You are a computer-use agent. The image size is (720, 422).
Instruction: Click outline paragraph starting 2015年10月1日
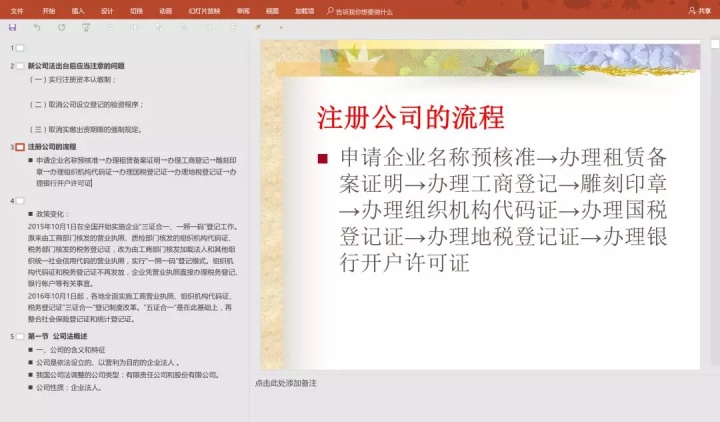click(133, 255)
